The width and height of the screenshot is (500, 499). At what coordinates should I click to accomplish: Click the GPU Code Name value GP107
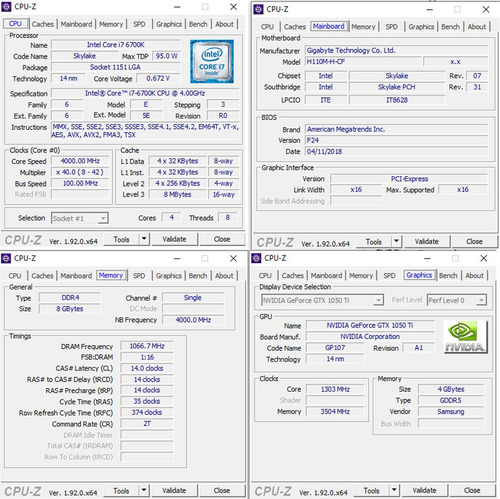pos(335,348)
